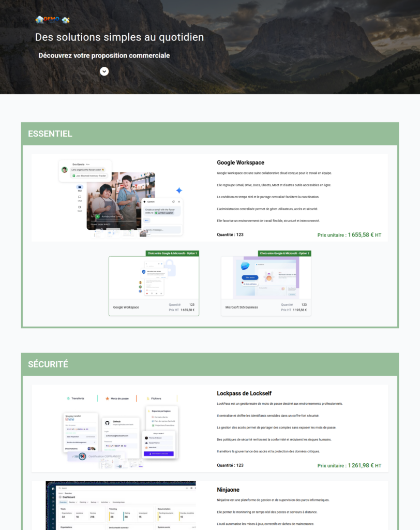Click 'Découvrez votre proposition commerciale' subtitle

[x=104, y=55]
